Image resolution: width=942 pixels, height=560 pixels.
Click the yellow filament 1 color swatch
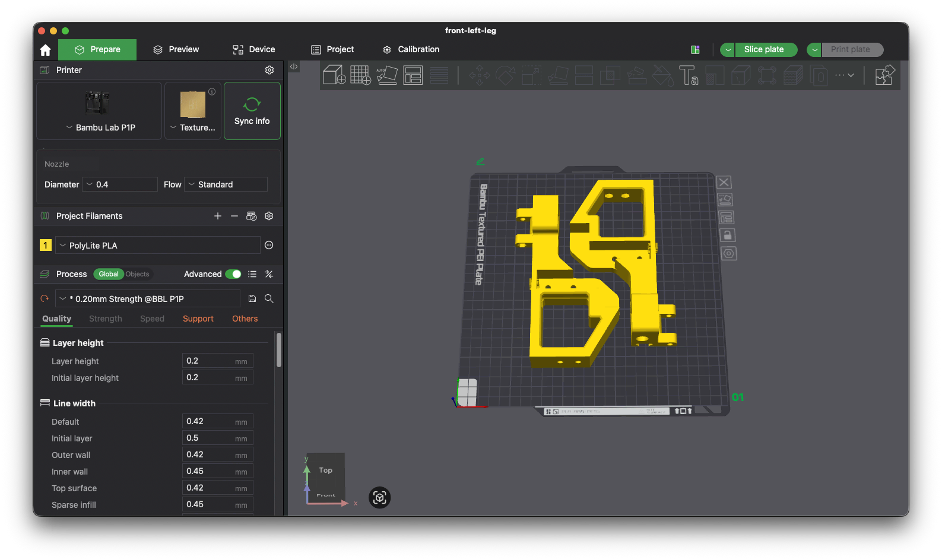[46, 246]
